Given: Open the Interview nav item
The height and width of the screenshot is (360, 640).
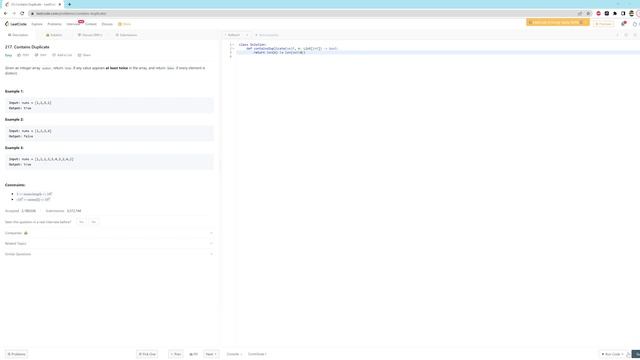Looking at the screenshot, I should tap(73, 24).
